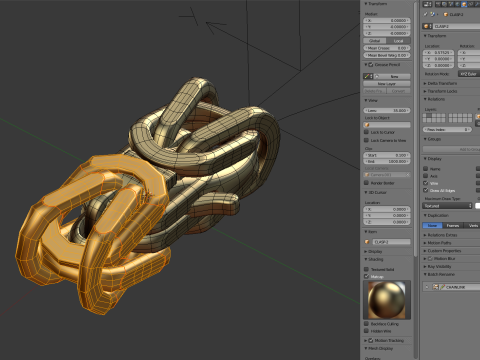Toggle the pin icon in properties breadcrumb
480x360 pixels.
pyautogui.click(x=426, y=14)
